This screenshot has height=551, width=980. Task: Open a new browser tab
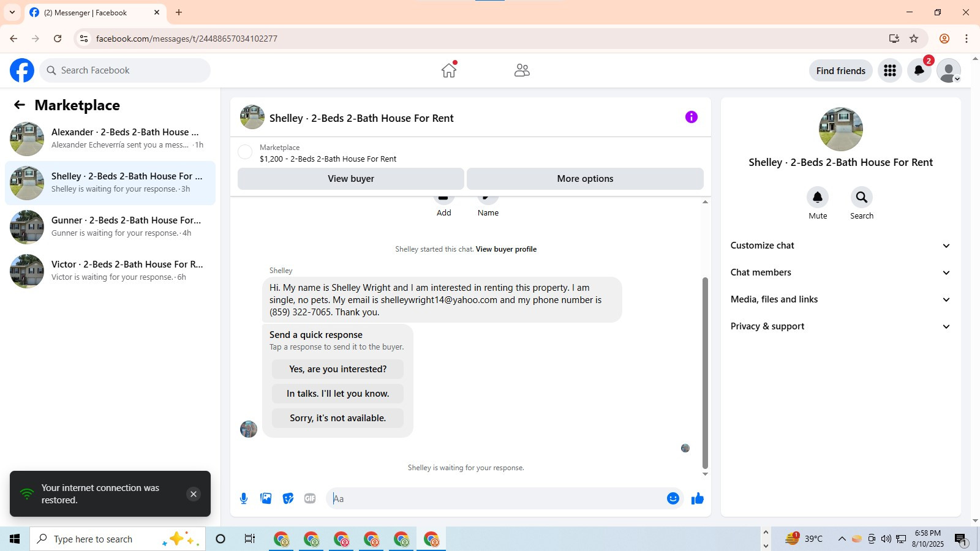[x=179, y=12]
